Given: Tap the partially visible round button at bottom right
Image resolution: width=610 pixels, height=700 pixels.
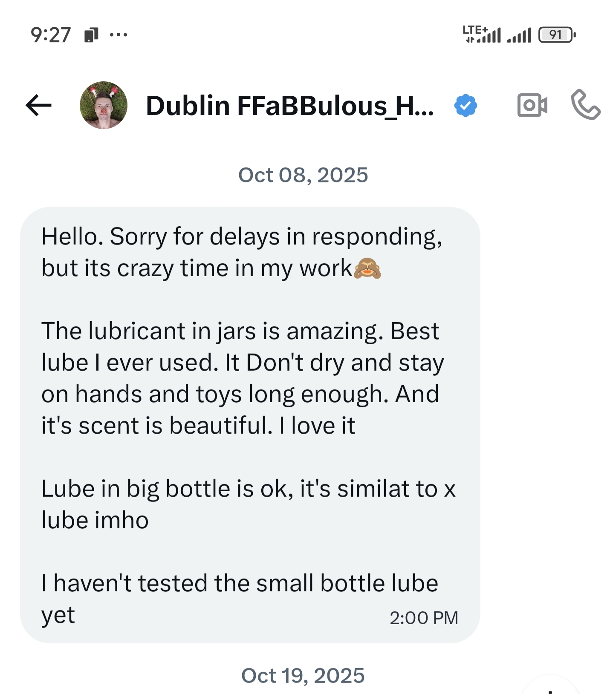Looking at the screenshot, I should [551, 689].
